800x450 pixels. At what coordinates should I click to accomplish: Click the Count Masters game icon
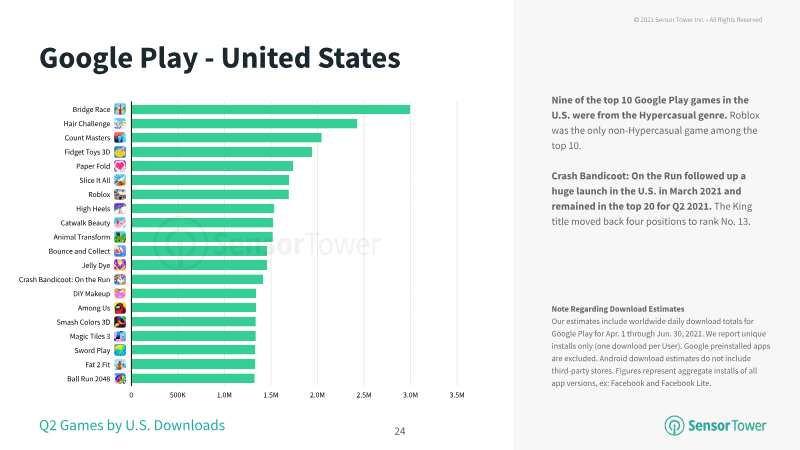click(x=120, y=138)
